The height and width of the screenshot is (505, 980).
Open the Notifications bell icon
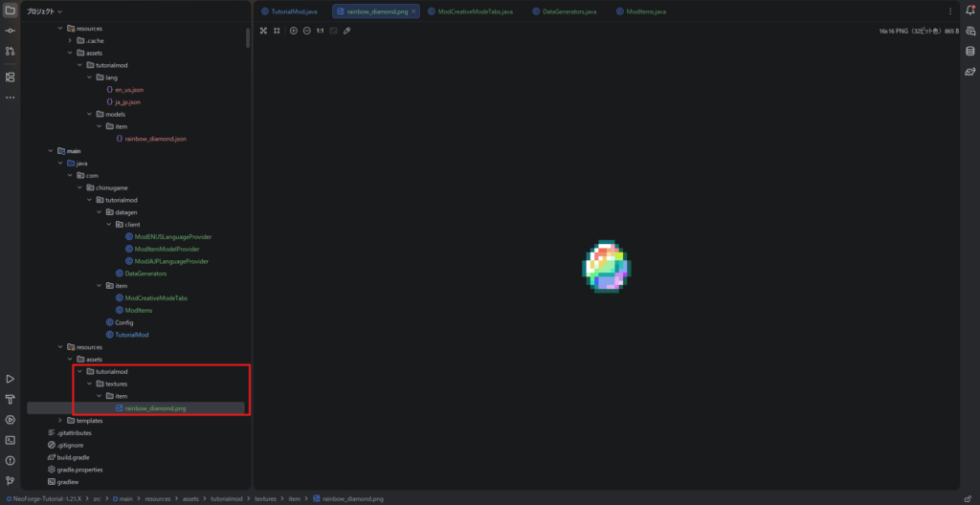coord(969,11)
